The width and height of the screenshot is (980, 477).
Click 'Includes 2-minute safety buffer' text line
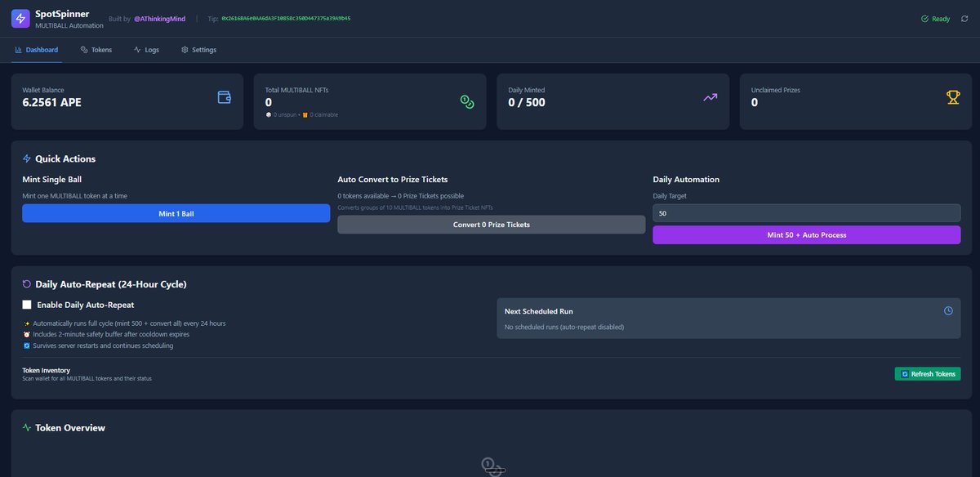(x=111, y=334)
